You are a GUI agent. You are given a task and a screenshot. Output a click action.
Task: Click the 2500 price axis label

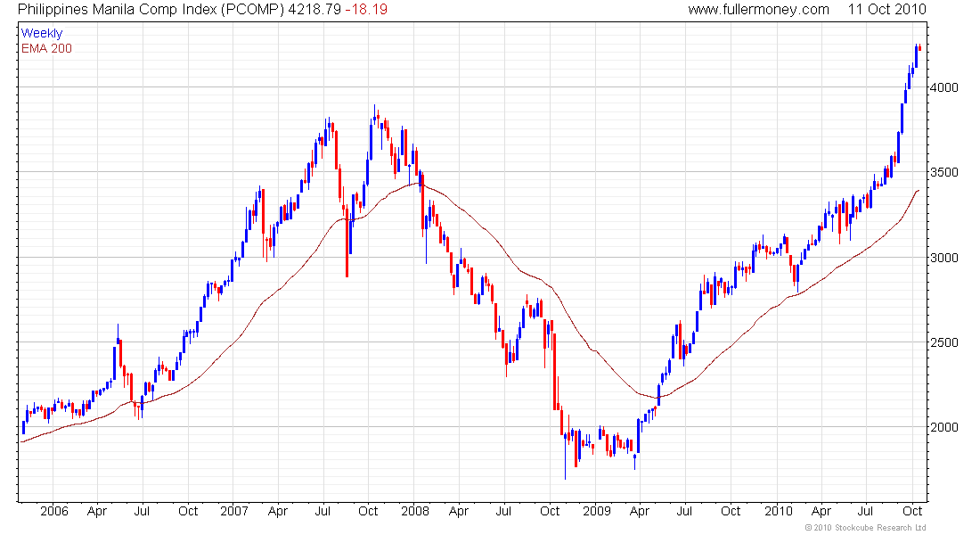tap(943, 342)
